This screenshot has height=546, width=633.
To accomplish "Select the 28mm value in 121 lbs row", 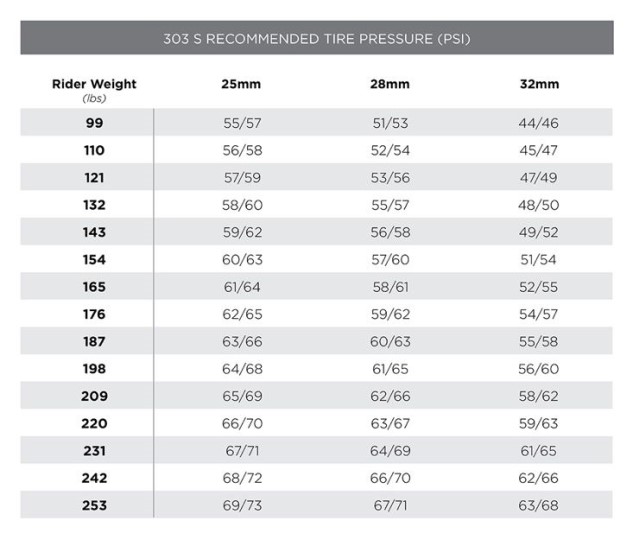I will coord(390,177).
